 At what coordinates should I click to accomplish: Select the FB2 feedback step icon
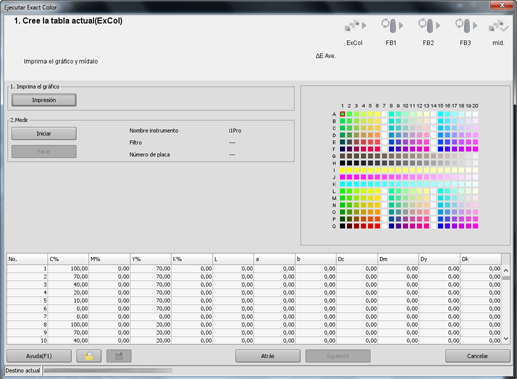[x=429, y=26]
